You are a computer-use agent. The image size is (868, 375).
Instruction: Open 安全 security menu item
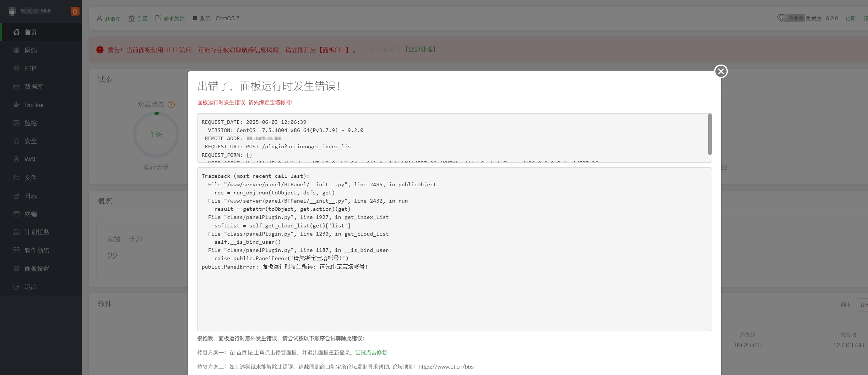(x=41, y=141)
